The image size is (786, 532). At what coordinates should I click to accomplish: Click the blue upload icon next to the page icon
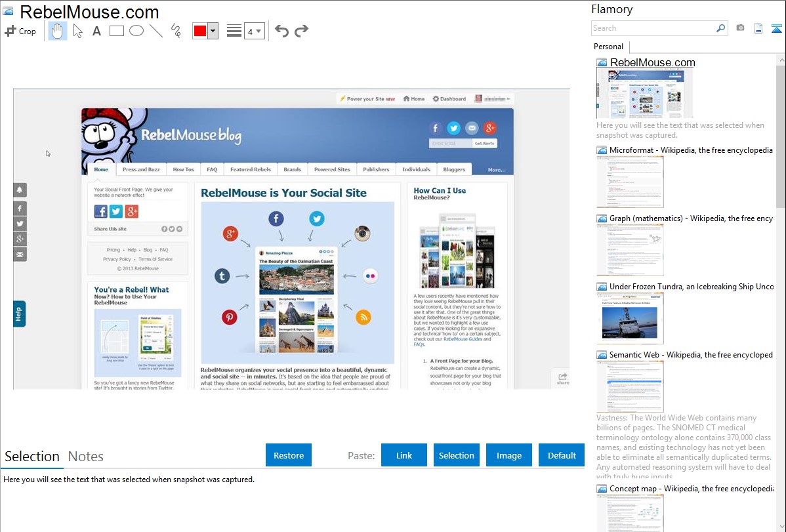pos(776,28)
